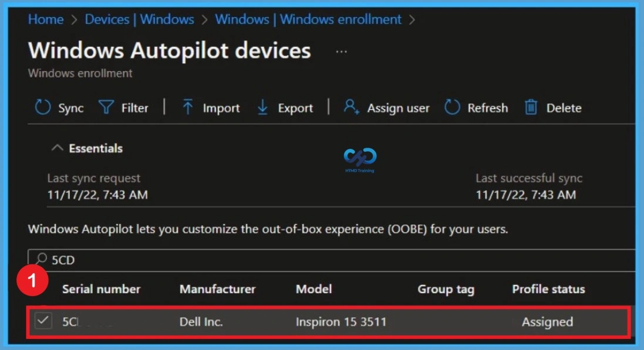
Task: Click the Sync circular arrow icon
Action: click(43, 107)
